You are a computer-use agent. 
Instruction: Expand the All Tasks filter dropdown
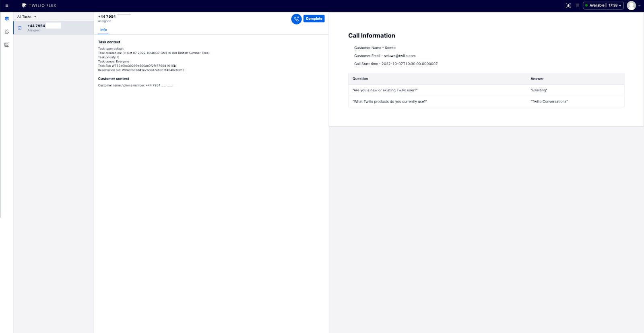click(x=27, y=17)
